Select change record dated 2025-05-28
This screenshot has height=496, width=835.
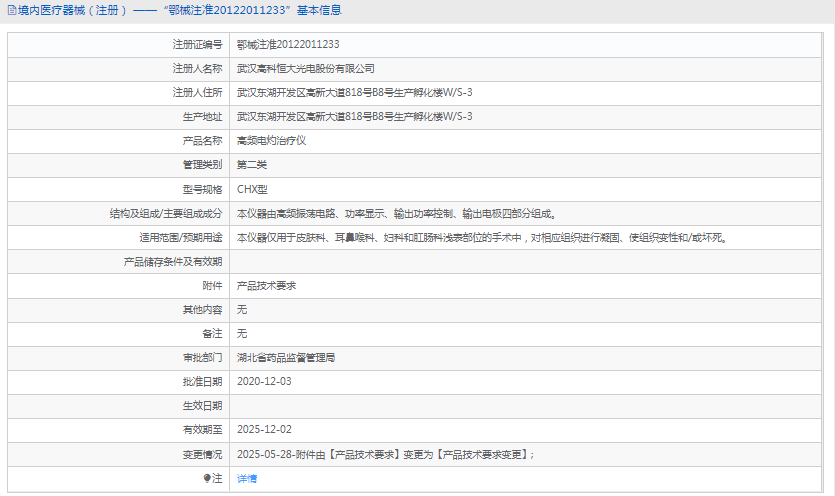[x=386, y=454]
